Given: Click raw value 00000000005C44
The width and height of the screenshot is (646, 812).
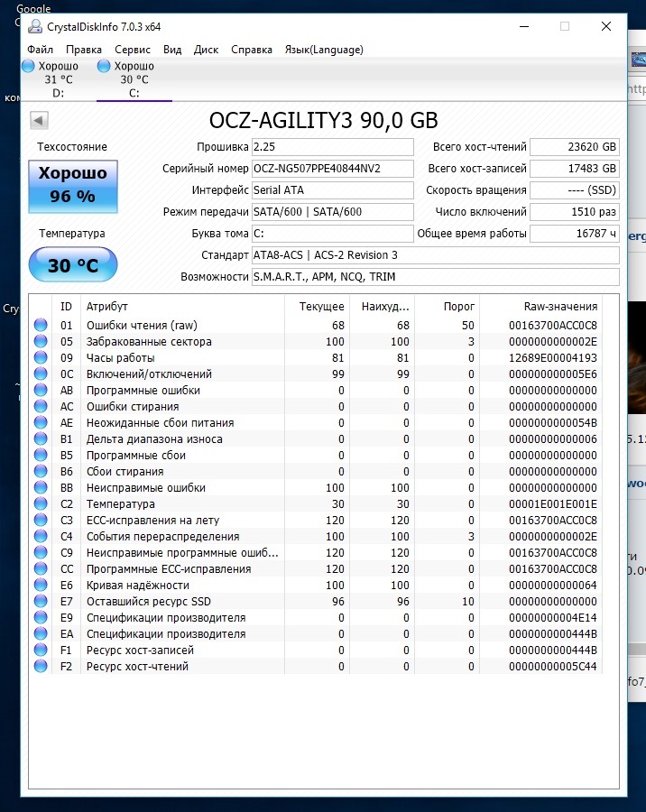Looking at the screenshot, I should (x=553, y=666).
